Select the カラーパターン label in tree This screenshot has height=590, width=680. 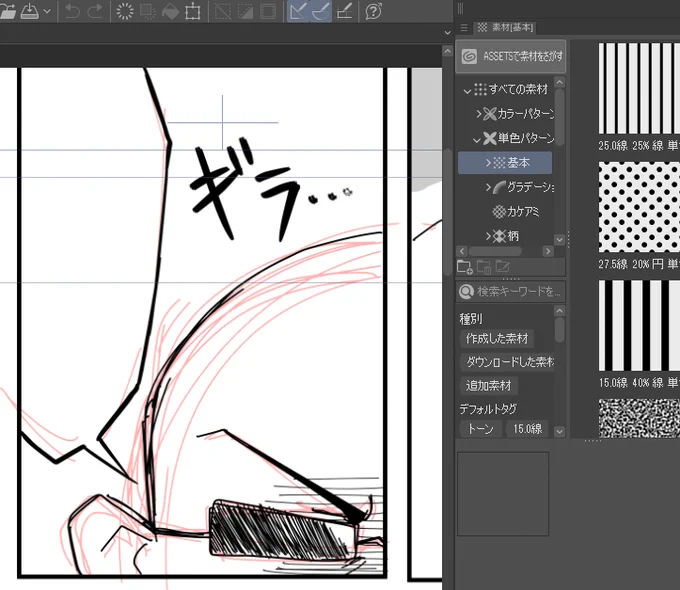pyautogui.click(x=526, y=114)
